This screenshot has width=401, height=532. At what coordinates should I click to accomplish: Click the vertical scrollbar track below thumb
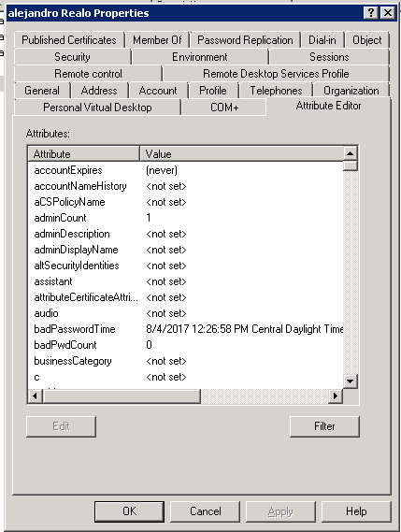coord(350,271)
